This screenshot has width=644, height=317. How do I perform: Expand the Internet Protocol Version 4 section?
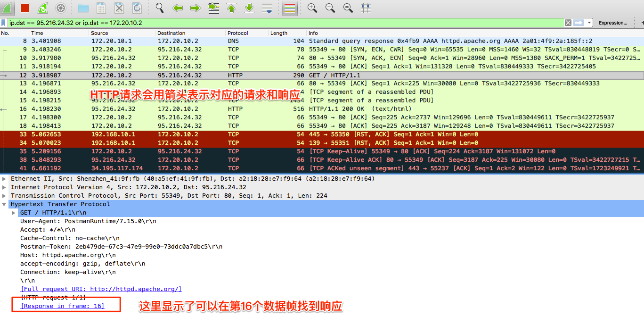click(x=4, y=187)
